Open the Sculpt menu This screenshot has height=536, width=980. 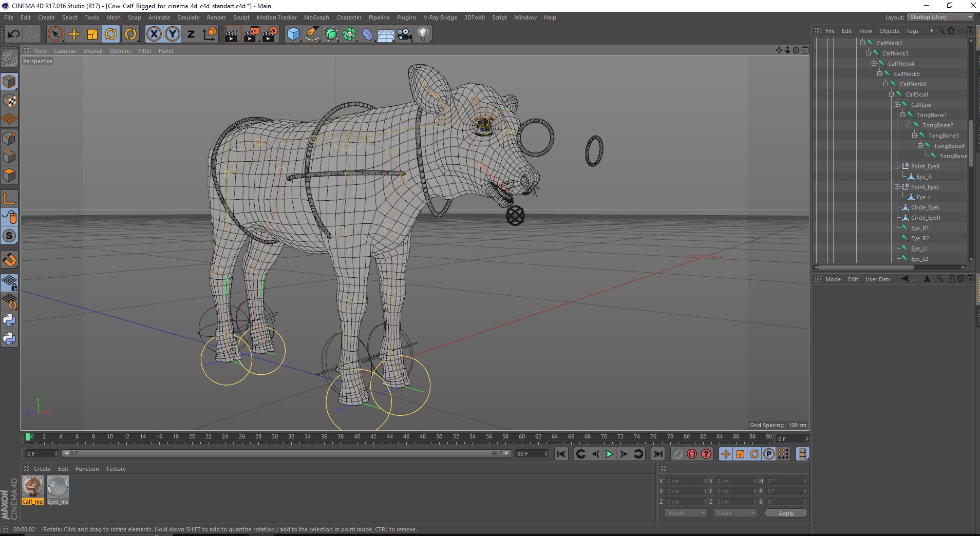(x=241, y=17)
